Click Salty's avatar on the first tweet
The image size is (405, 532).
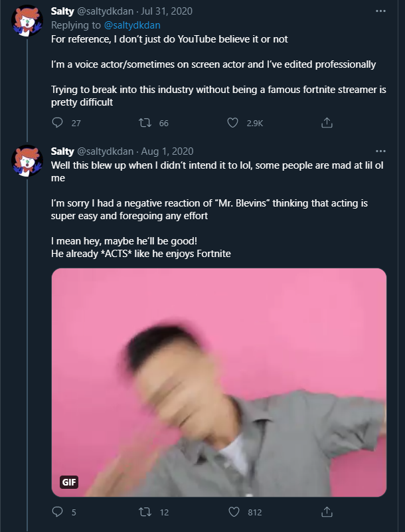pos(27,21)
